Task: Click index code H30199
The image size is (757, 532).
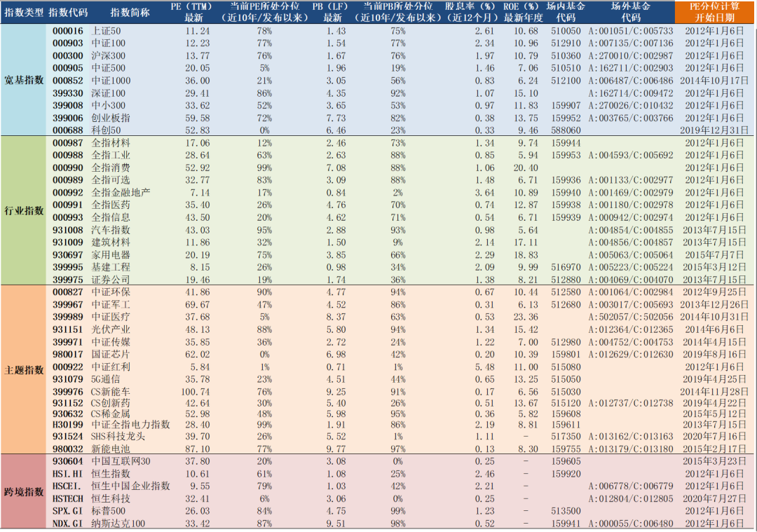Action: pos(67,425)
